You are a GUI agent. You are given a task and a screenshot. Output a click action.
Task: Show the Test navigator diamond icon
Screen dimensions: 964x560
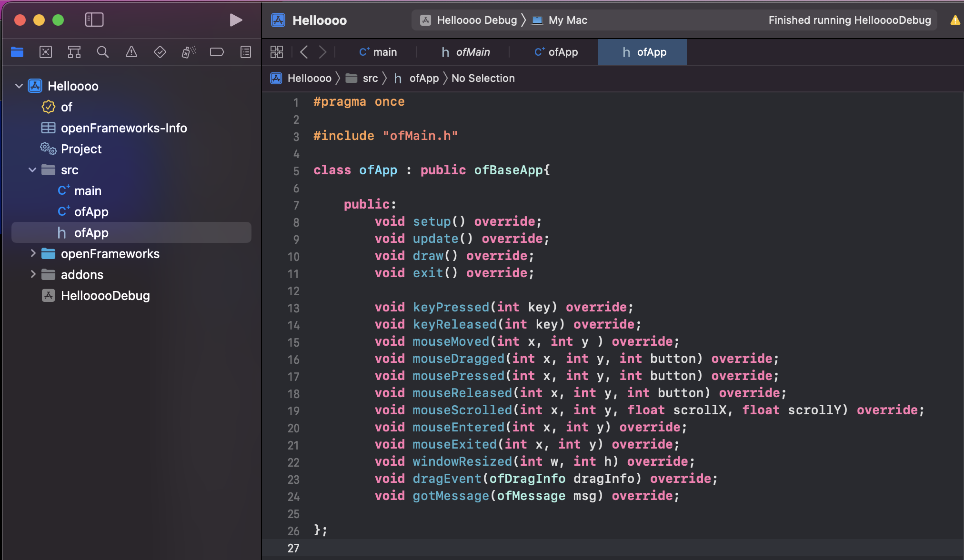tap(160, 52)
